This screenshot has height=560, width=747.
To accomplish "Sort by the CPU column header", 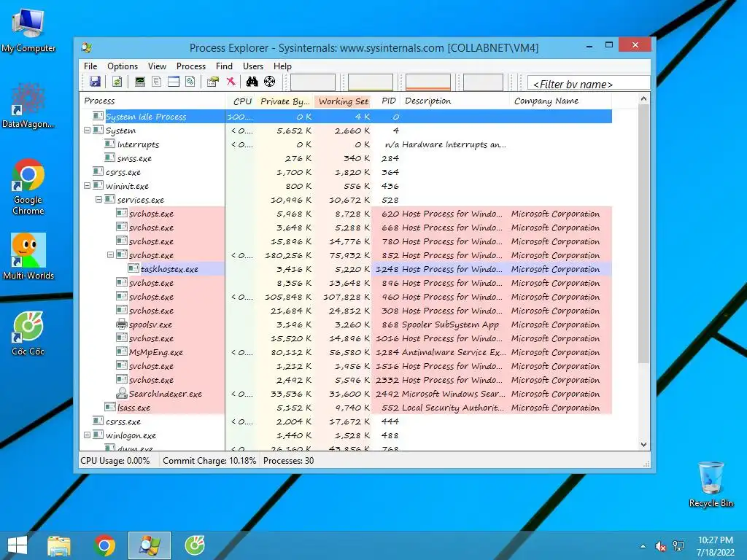I will point(241,101).
